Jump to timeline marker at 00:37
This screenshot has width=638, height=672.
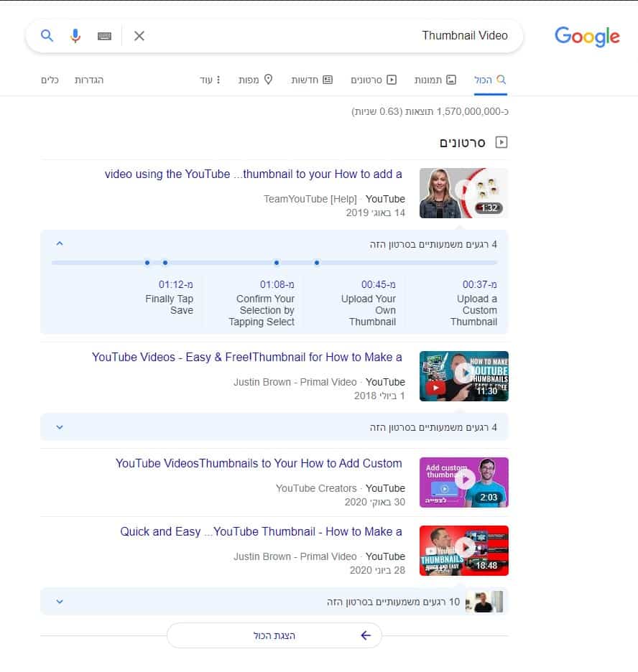pyautogui.click(x=316, y=263)
